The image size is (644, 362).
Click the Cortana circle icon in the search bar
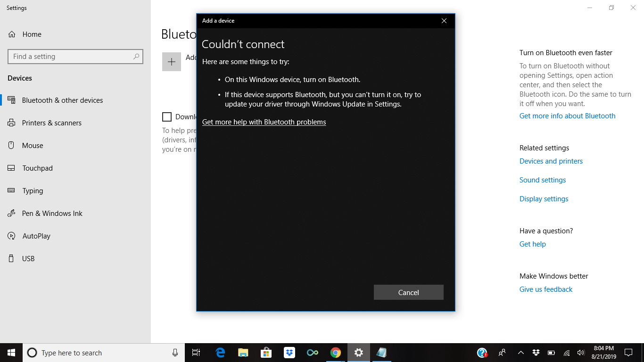click(x=32, y=353)
